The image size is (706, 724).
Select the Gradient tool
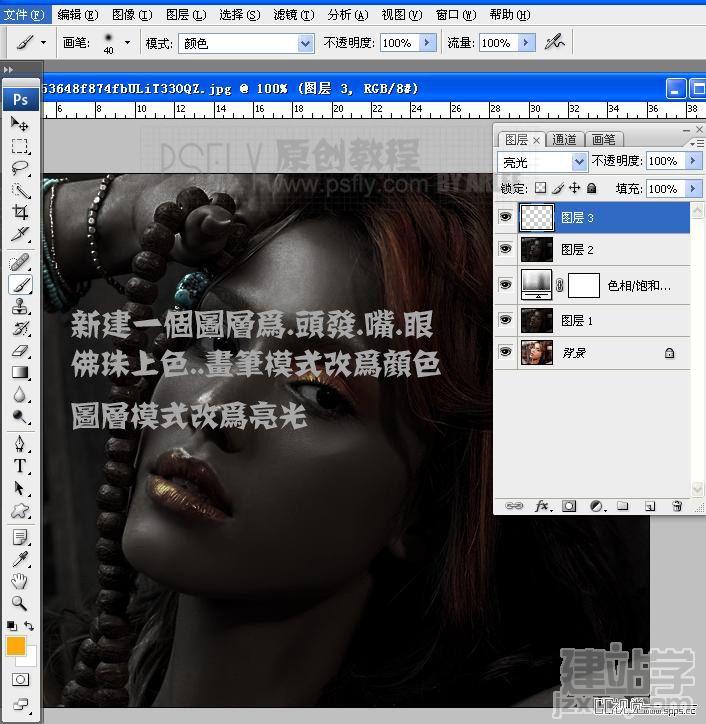coord(19,373)
